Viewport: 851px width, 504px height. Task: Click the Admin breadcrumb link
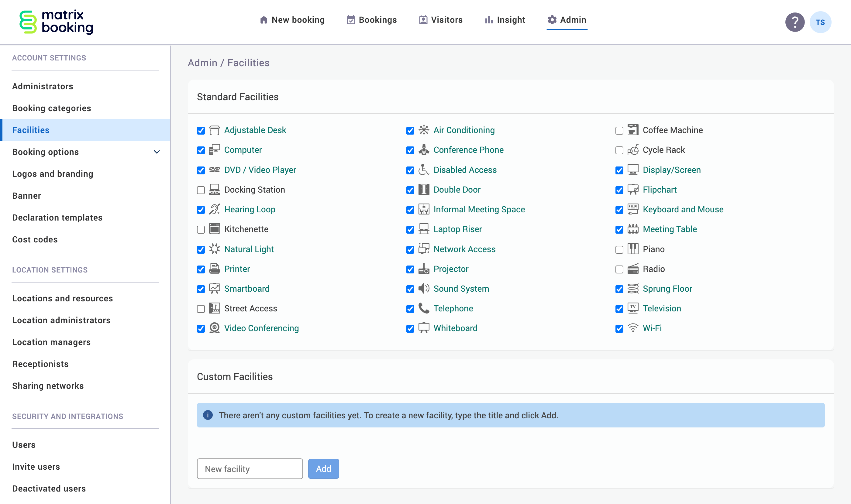202,63
